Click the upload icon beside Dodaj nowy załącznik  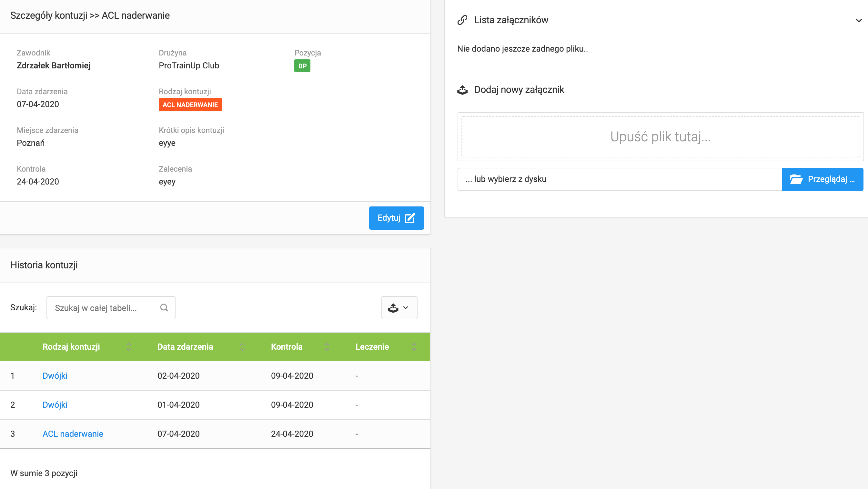[462, 90]
